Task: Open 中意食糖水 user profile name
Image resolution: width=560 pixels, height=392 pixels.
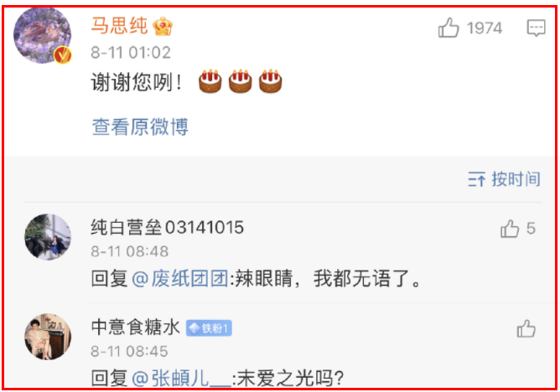Action: tap(135, 327)
